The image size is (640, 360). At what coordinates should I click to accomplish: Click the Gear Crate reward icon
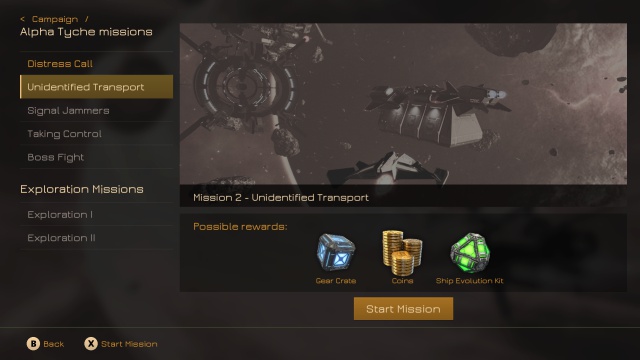(336, 252)
